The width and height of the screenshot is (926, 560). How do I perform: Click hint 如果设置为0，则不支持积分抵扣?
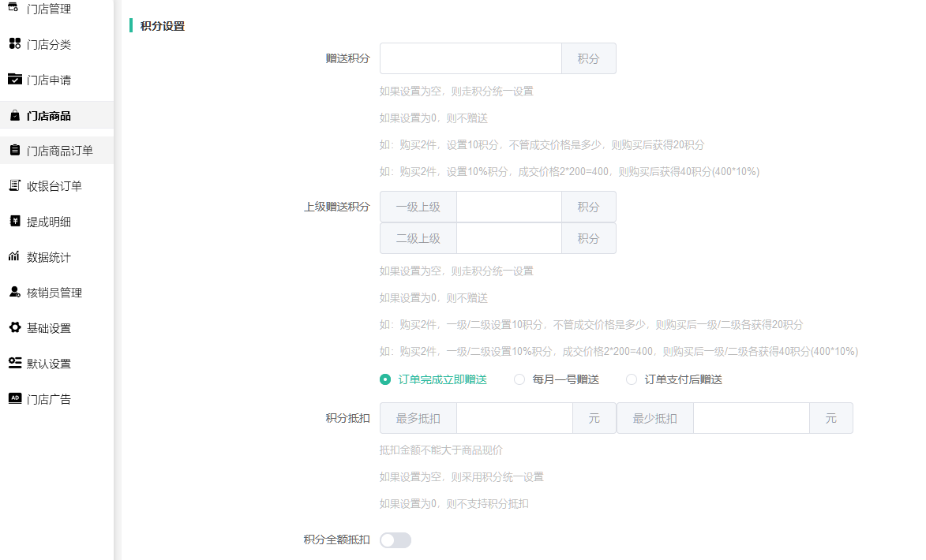click(454, 503)
